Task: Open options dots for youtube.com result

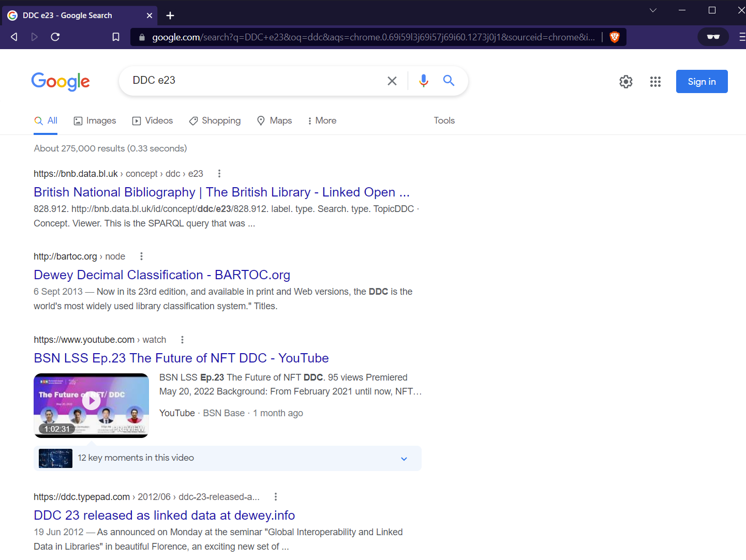Action: [x=182, y=340]
